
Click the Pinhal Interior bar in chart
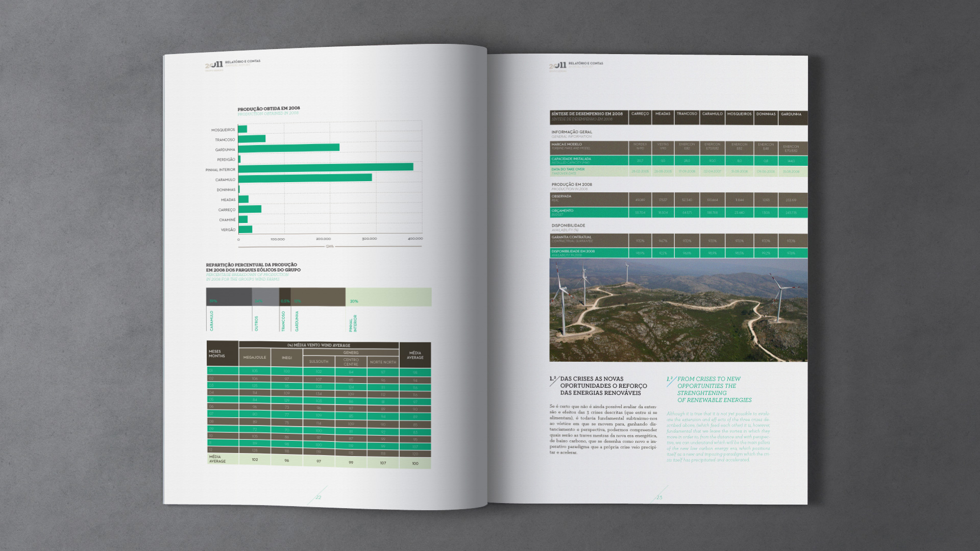pos(326,167)
